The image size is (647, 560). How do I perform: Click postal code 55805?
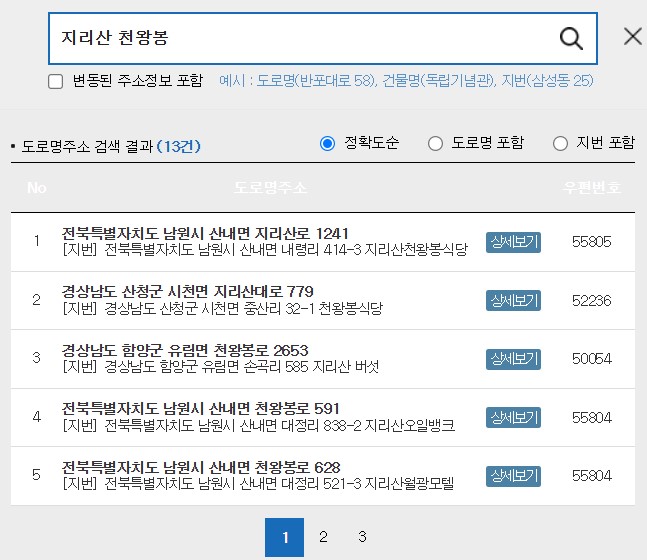pyautogui.click(x=591, y=242)
